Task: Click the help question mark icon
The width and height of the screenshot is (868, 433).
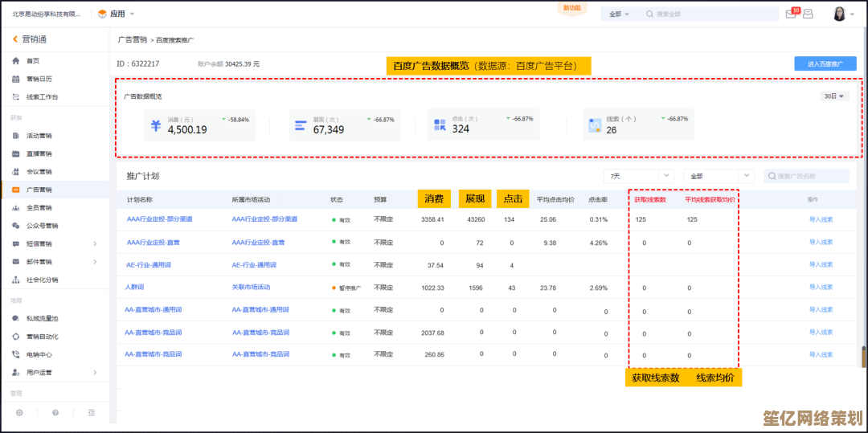Action: coord(55,412)
